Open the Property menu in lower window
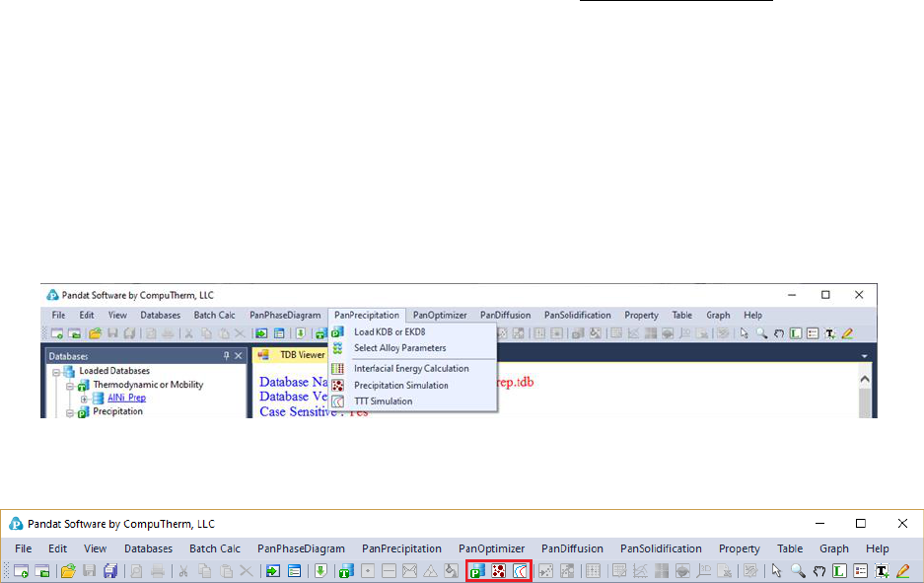Image resolution: width=924 pixels, height=583 pixels. tap(739, 548)
